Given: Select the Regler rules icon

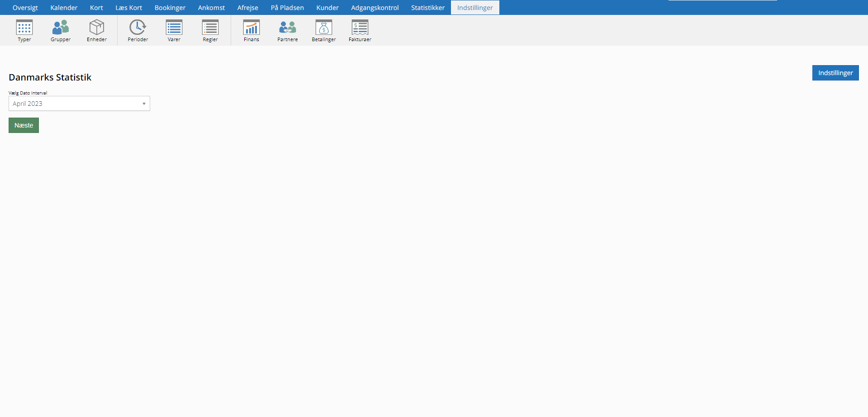Looking at the screenshot, I should tap(210, 28).
